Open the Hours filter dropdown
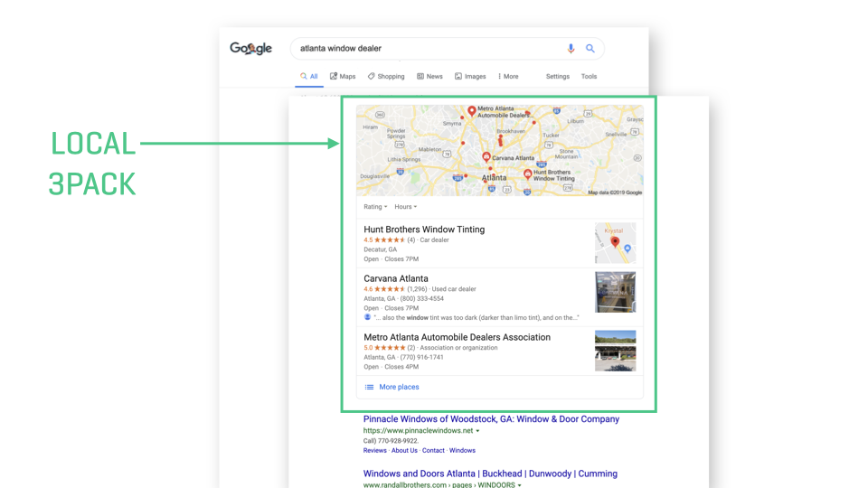Screen dimensions: 868x488 pyautogui.click(x=405, y=207)
